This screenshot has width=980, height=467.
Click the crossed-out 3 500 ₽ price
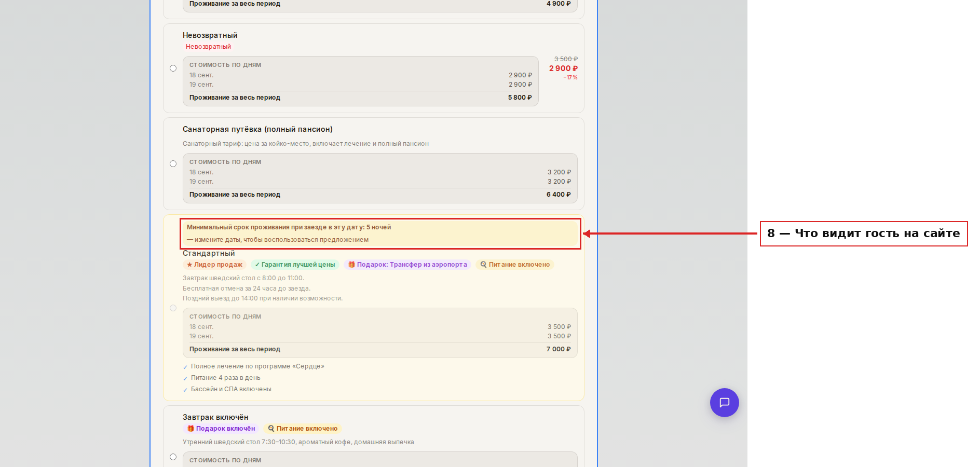(566, 59)
